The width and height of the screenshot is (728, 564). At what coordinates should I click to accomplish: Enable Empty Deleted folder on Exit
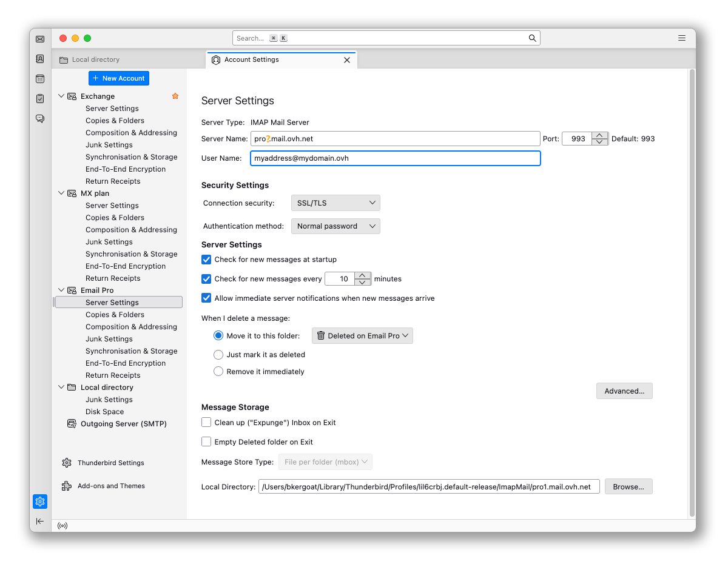(x=206, y=442)
